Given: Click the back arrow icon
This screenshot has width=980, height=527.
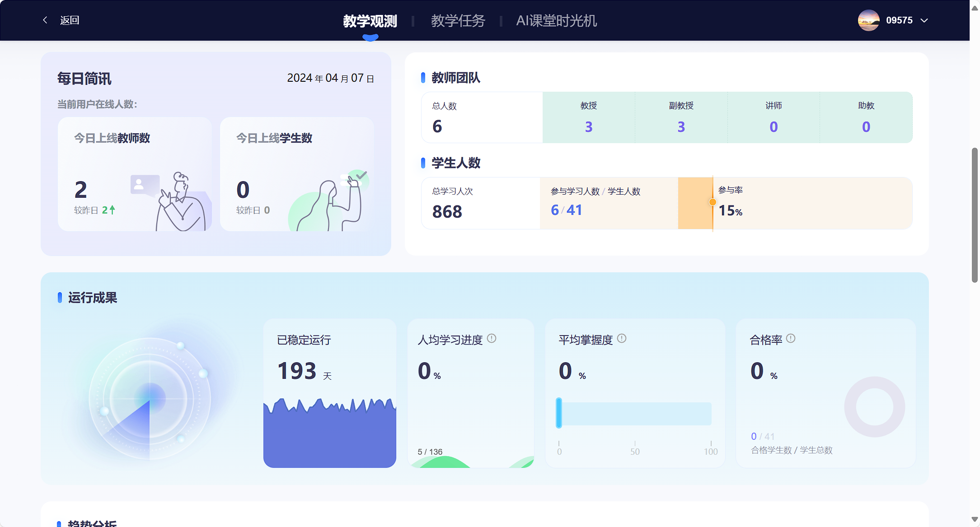Looking at the screenshot, I should point(45,20).
